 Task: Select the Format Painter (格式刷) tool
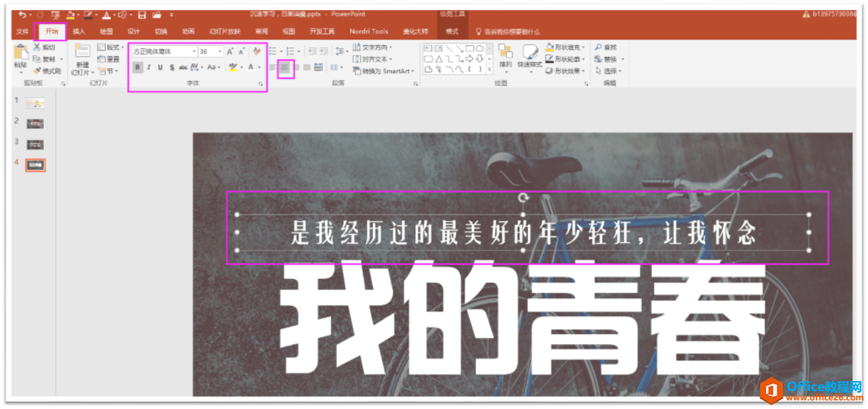pyautogui.click(x=47, y=70)
